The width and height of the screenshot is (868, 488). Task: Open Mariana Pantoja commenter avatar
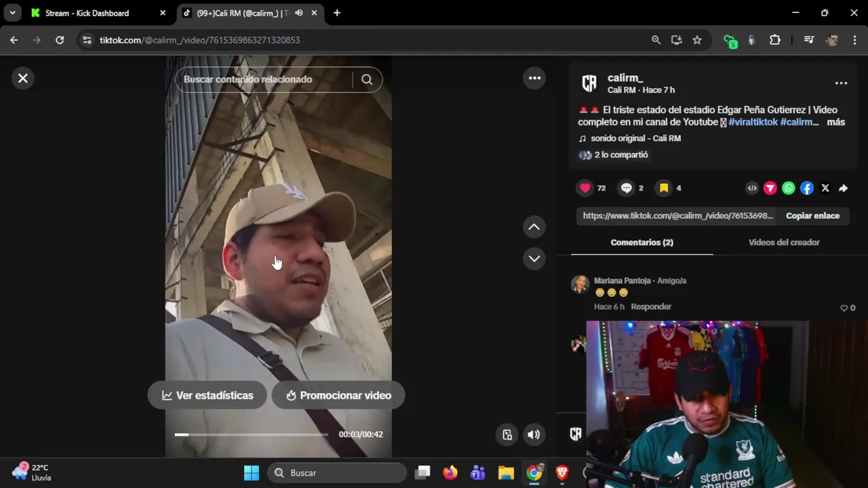coord(580,284)
